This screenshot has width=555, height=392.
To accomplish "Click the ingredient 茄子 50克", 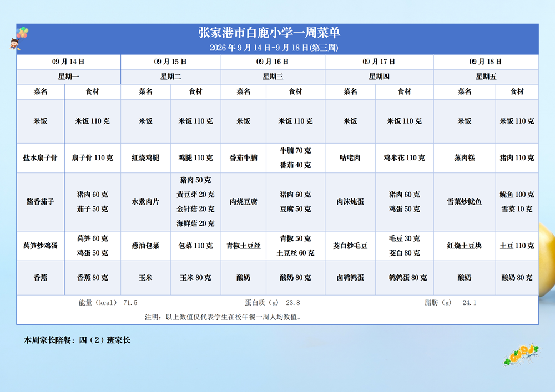I will coord(92,209).
